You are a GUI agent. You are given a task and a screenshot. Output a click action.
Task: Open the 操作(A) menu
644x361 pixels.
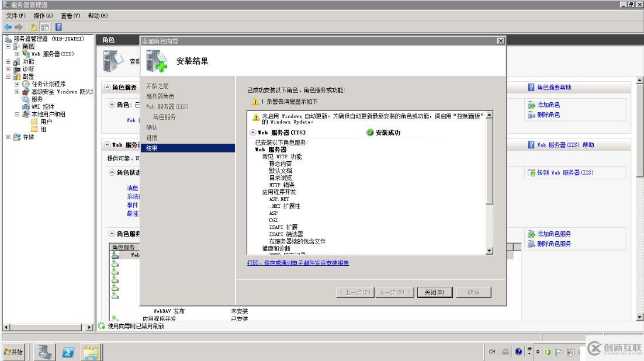43,16
